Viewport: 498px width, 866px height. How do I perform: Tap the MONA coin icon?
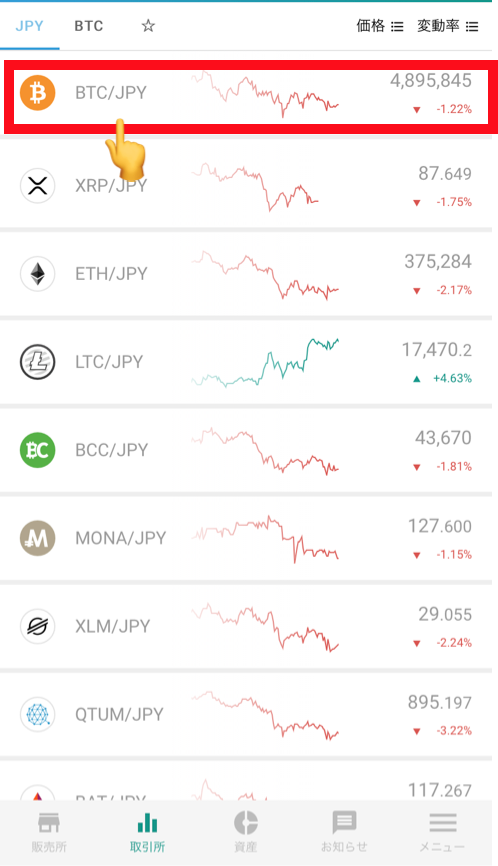coord(38,538)
